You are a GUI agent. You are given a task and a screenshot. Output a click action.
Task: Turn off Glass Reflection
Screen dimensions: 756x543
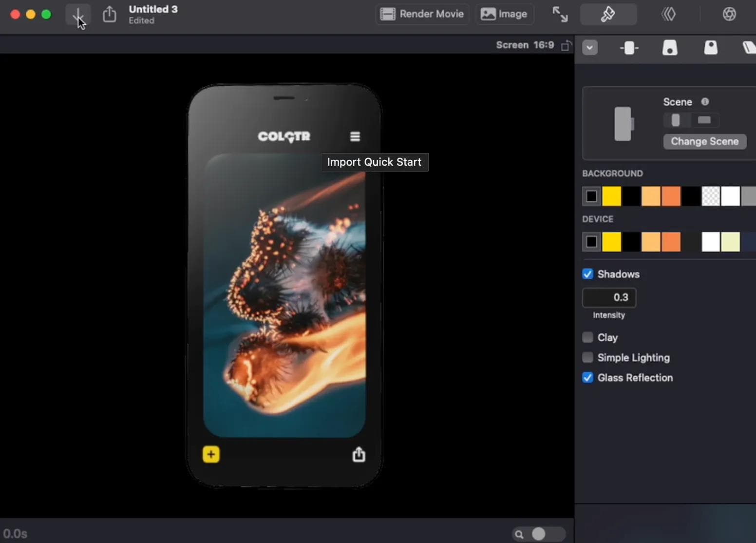tap(587, 378)
